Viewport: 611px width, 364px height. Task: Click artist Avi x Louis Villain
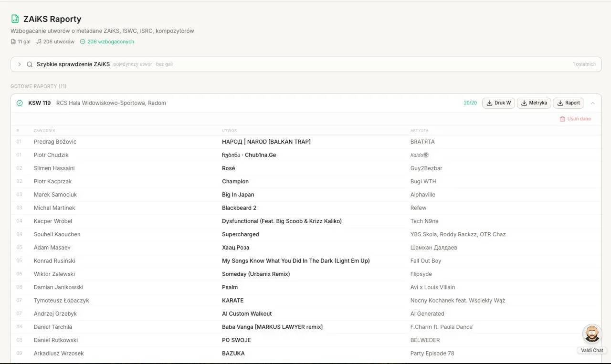coord(433,287)
